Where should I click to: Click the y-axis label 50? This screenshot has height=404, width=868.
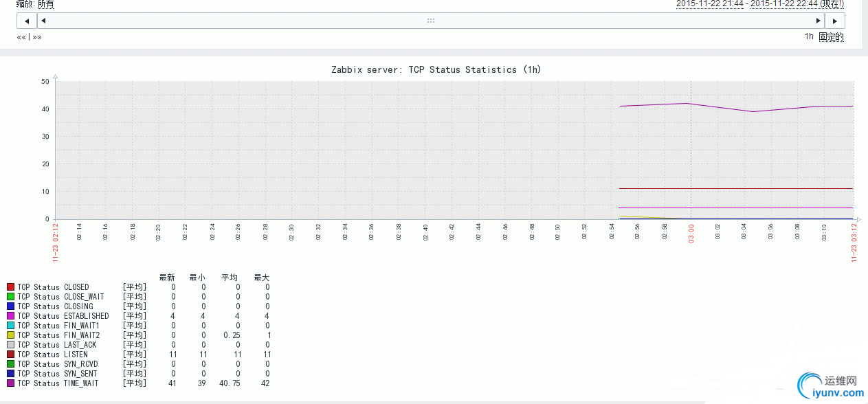click(45, 81)
